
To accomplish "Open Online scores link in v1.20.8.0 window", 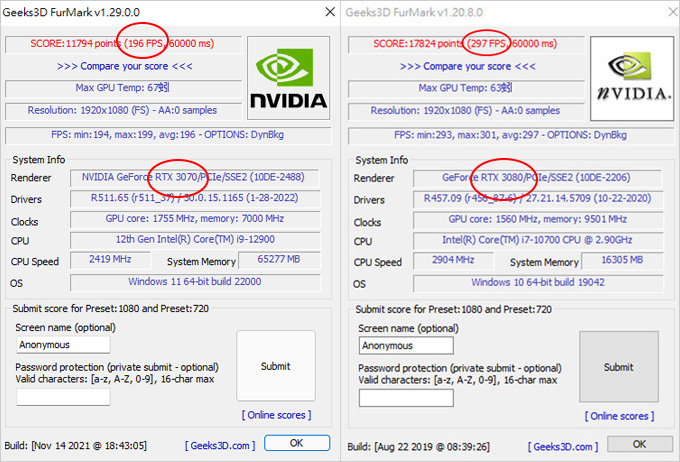I will pyautogui.click(x=619, y=416).
